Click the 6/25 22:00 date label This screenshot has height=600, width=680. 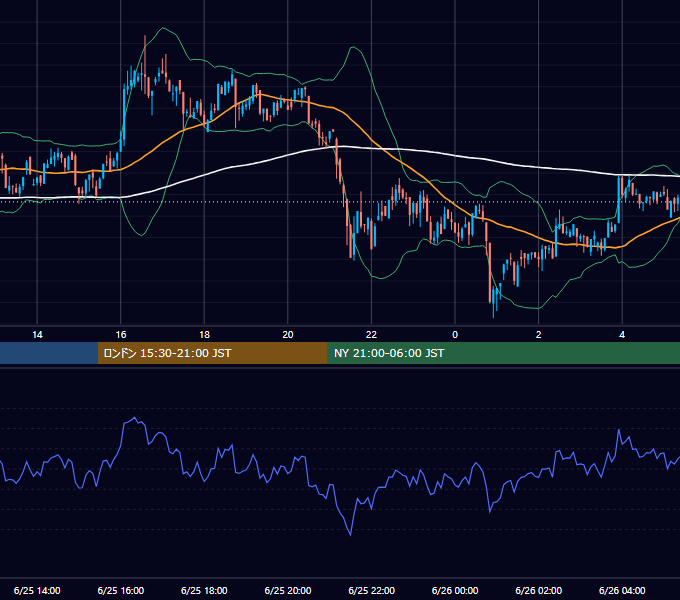[x=372, y=590]
